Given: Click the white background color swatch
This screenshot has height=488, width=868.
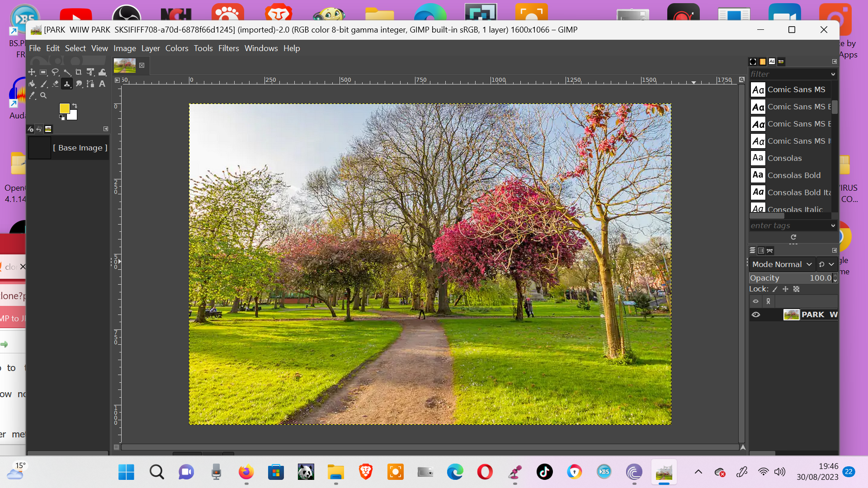Looking at the screenshot, I should pos(73,116).
